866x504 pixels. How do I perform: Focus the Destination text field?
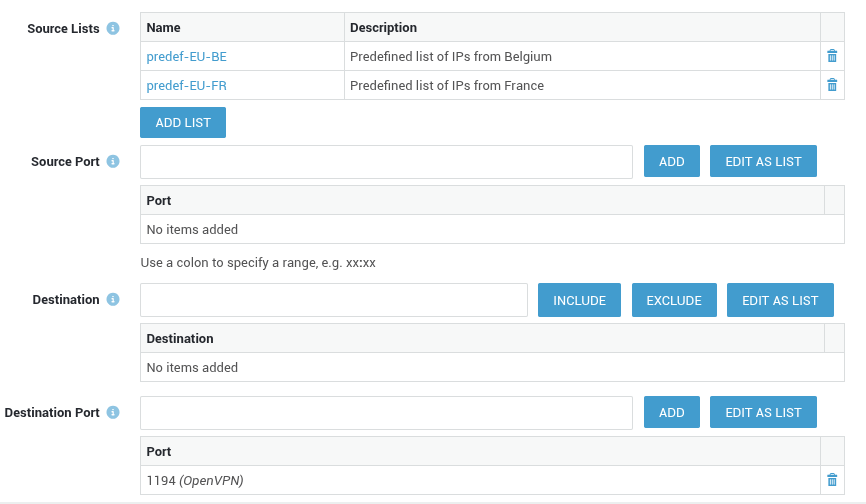click(x=333, y=300)
